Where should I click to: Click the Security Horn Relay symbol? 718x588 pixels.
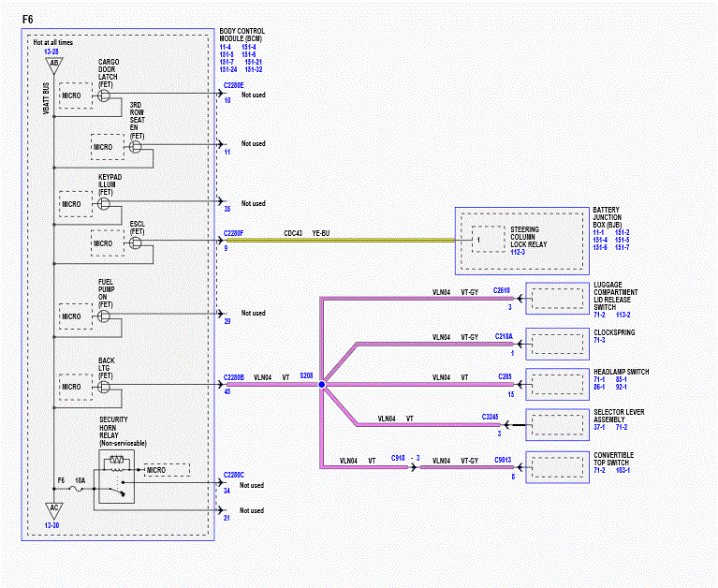point(117,477)
